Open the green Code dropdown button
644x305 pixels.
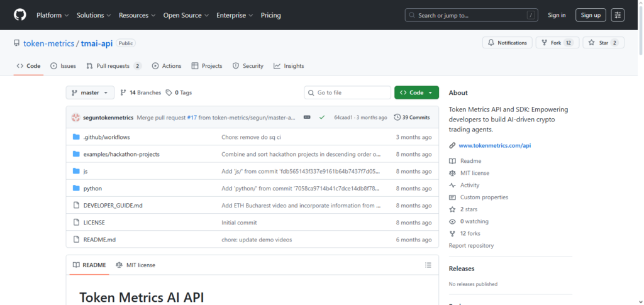[x=416, y=93]
